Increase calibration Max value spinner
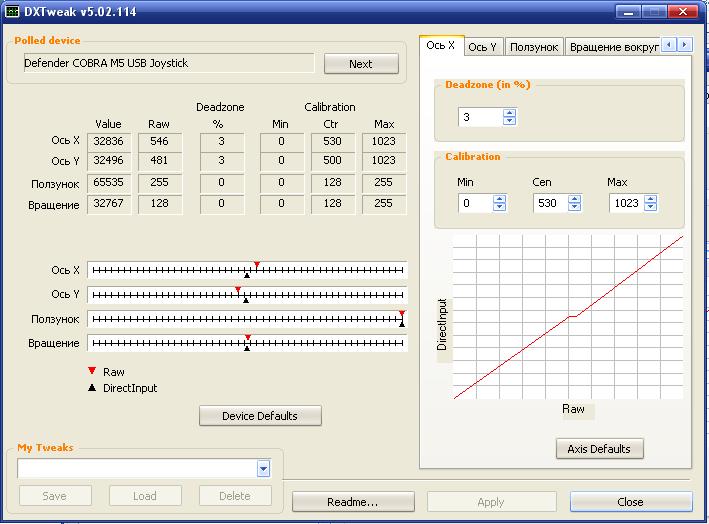Image resolution: width=709 pixels, height=524 pixels. (649, 198)
